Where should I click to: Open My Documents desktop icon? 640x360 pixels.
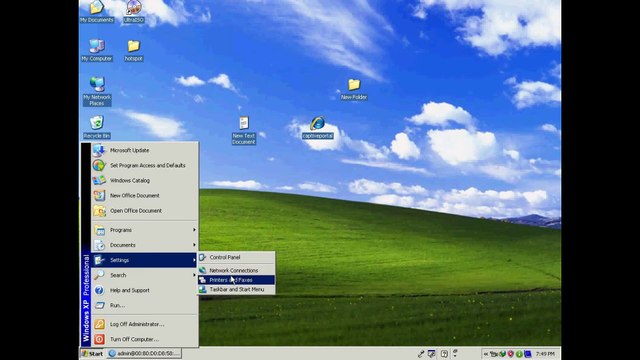[x=96, y=11]
